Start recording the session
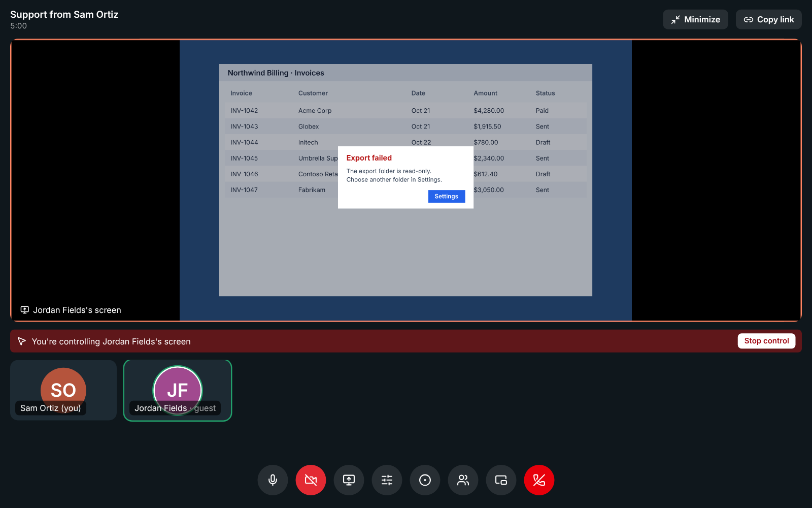 [x=425, y=480]
